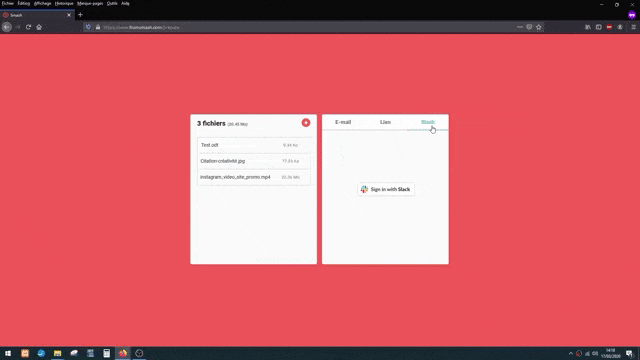Expand the hidden system tray icons chevron
Image resolution: width=640 pixels, height=360 pixels.
(571, 353)
